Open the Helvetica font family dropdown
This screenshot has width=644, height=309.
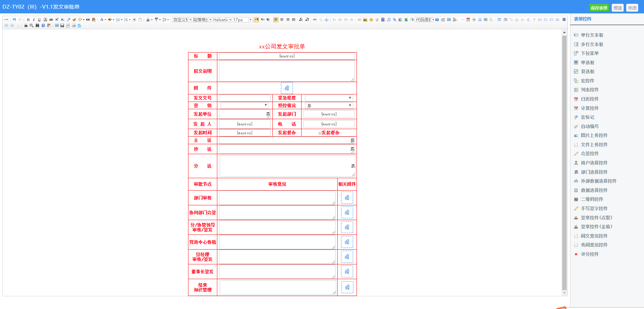pyautogui.click(x=229, y=20)
